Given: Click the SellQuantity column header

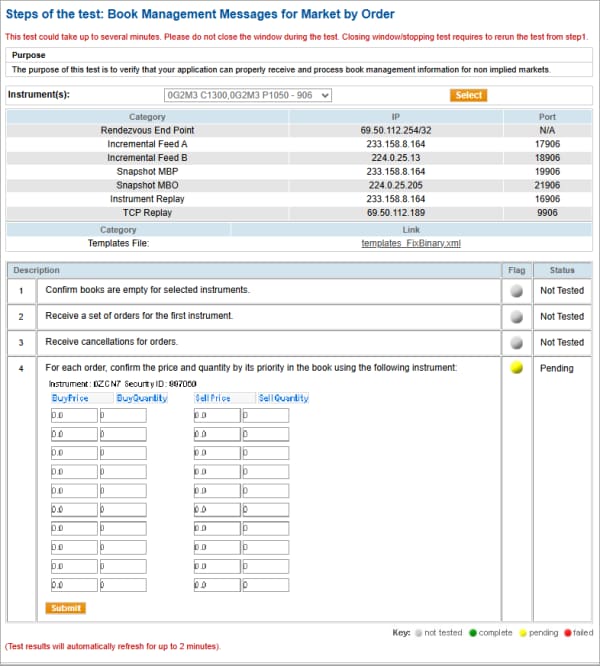Looking at the screenshot, I should (x=284, y=398).
